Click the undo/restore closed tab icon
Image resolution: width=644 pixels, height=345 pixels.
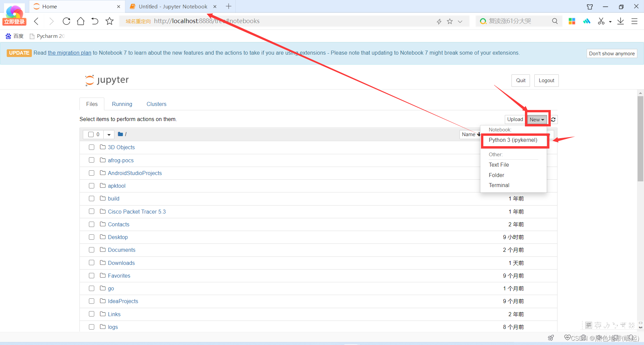click(x=95, y=21)
